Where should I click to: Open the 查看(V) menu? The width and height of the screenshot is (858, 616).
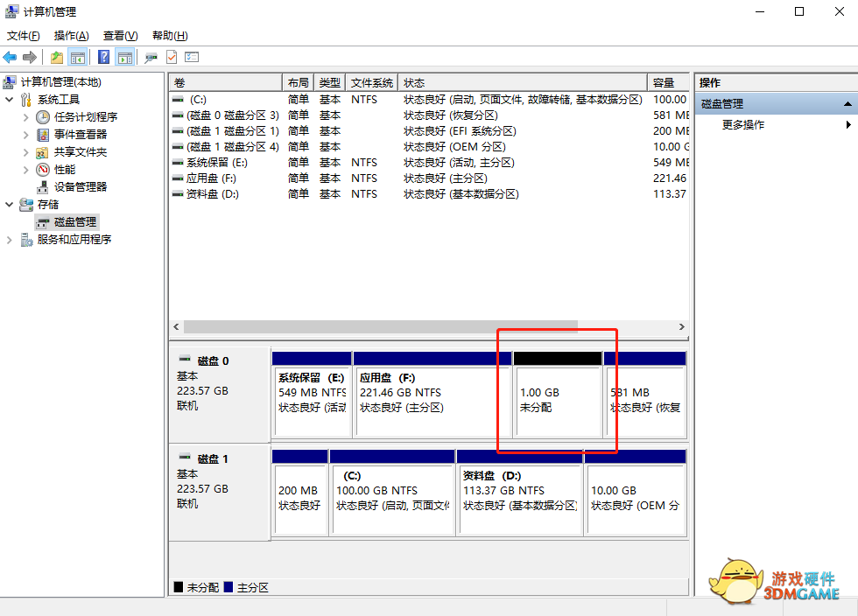click(120, 35)
